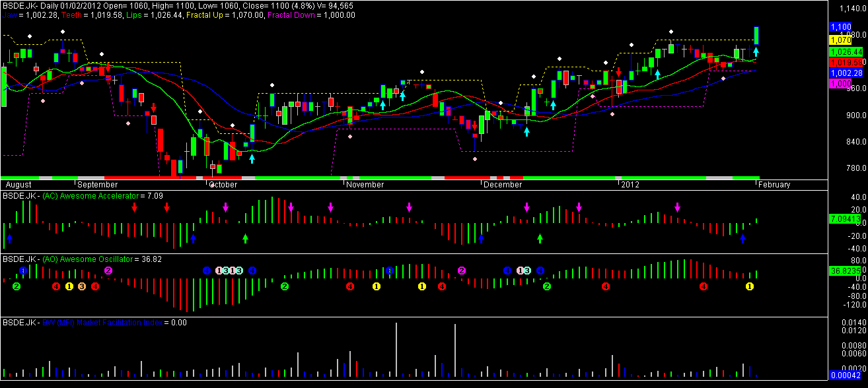
Task: Click the blue 1,002.28 Jaw price tag
Action: (846, 73)
